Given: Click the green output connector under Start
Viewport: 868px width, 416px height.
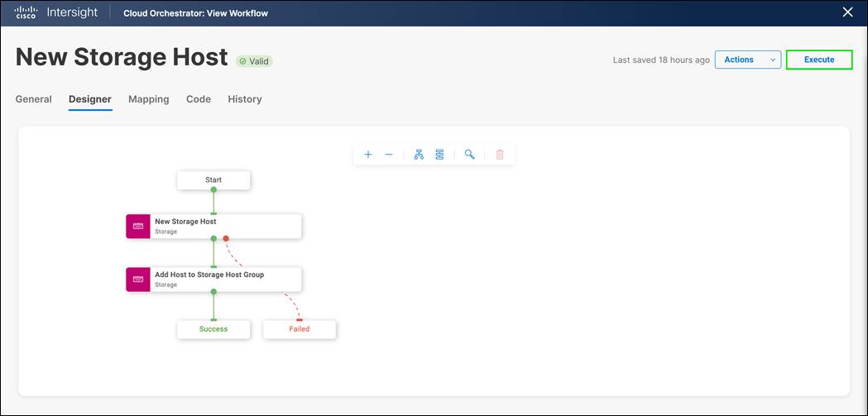Looking at the screenshot, I should (213, 189).
